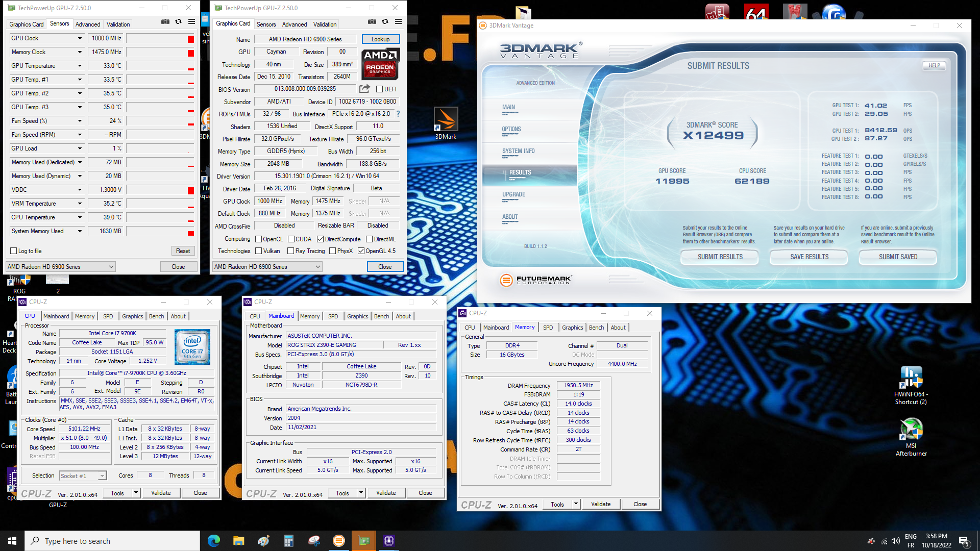The image size is (980, 551).
Task: Expand the Memory Clock sensor dropdown
Action: [x=80, y=52]
